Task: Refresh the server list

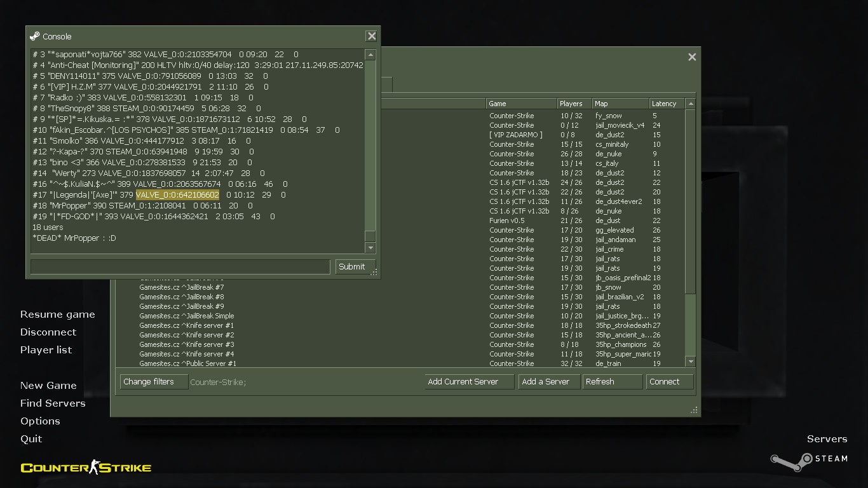Action: pos(613,382)
